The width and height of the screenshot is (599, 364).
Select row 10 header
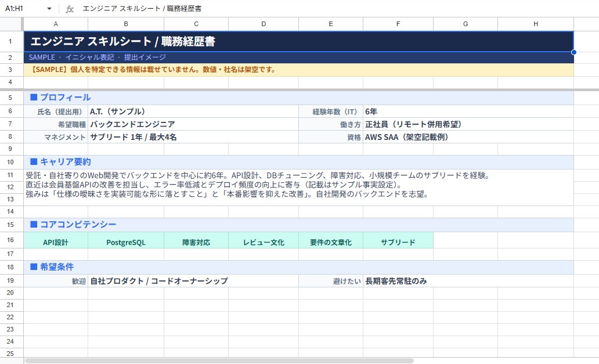pyautogui.click(x=10, y=162)
